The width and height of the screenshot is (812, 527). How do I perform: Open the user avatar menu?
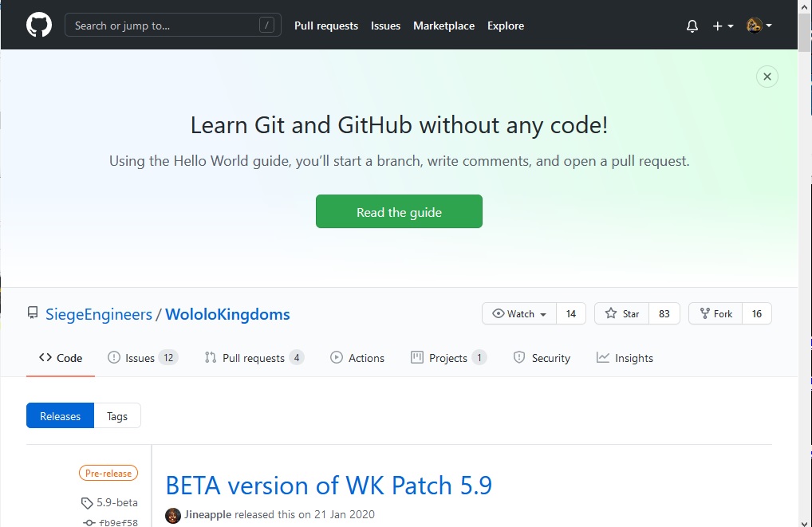pyautogui.click(x=759, y=26)
